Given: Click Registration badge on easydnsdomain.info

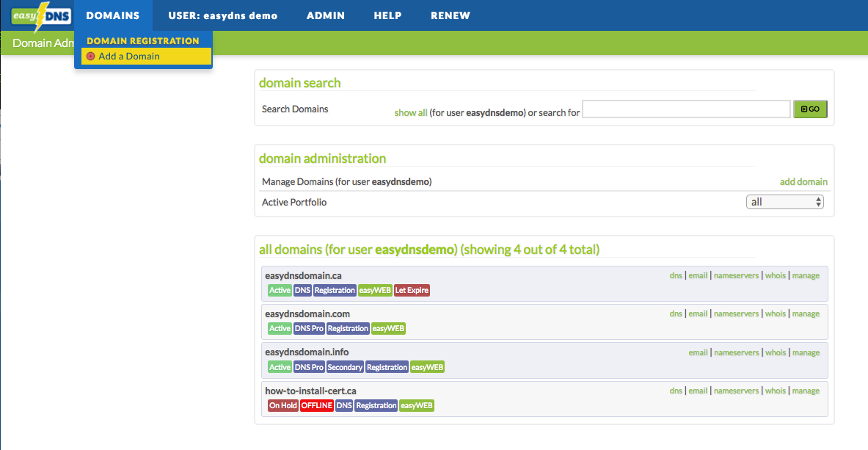Looking at the screenshot, I should pyautogui.click(x=387, y=367).
